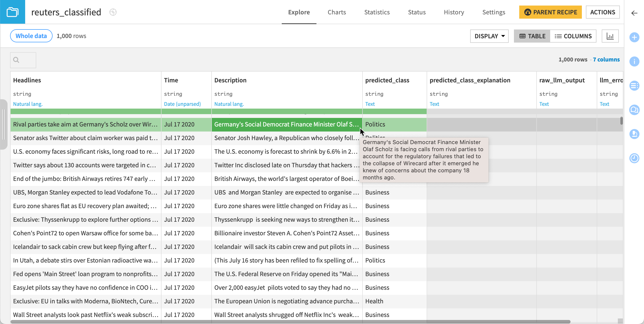Image resolution: width=644 pixels, height=324 pixels.
Task: Open the Statistics tab
Action: [x=377, y=12]
